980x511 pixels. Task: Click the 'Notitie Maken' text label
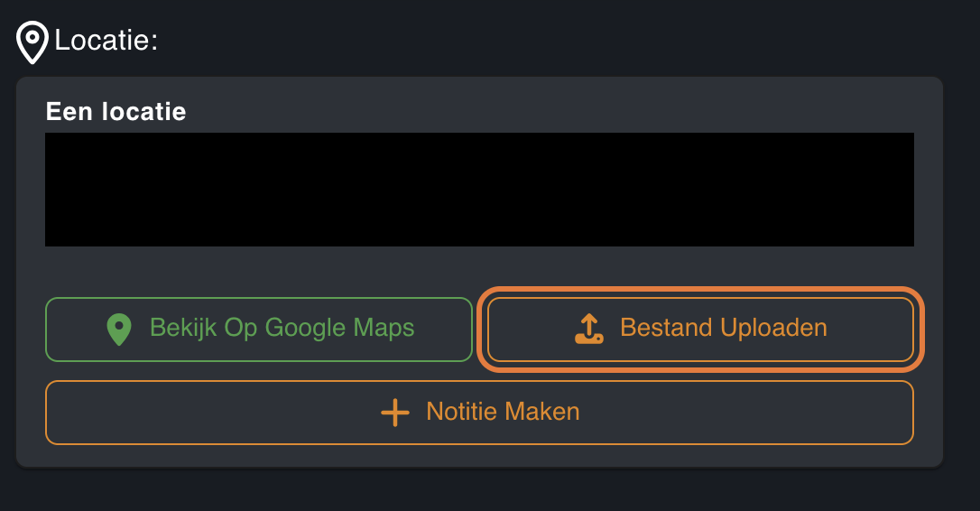coord(503,413)
